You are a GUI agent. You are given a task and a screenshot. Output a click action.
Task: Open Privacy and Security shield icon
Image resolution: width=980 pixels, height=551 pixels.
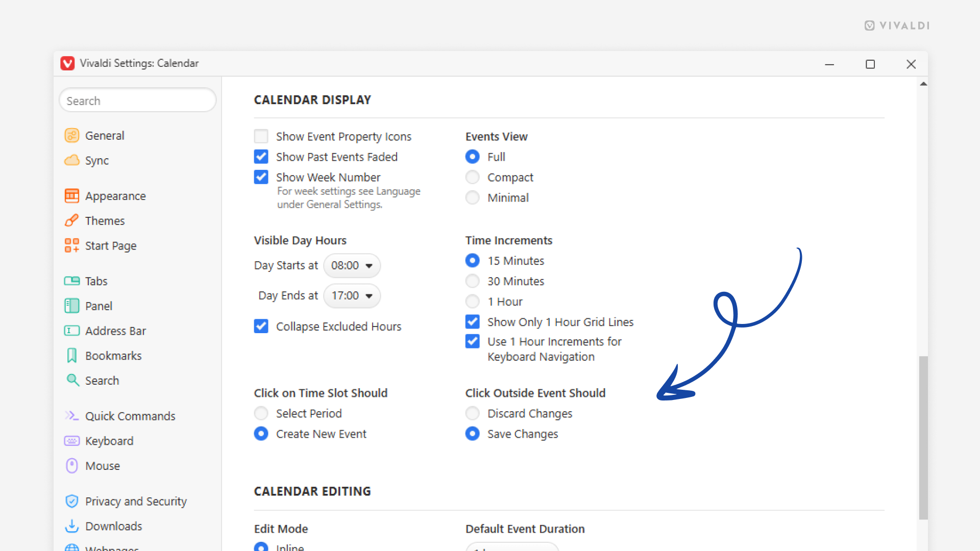point(72,501)
